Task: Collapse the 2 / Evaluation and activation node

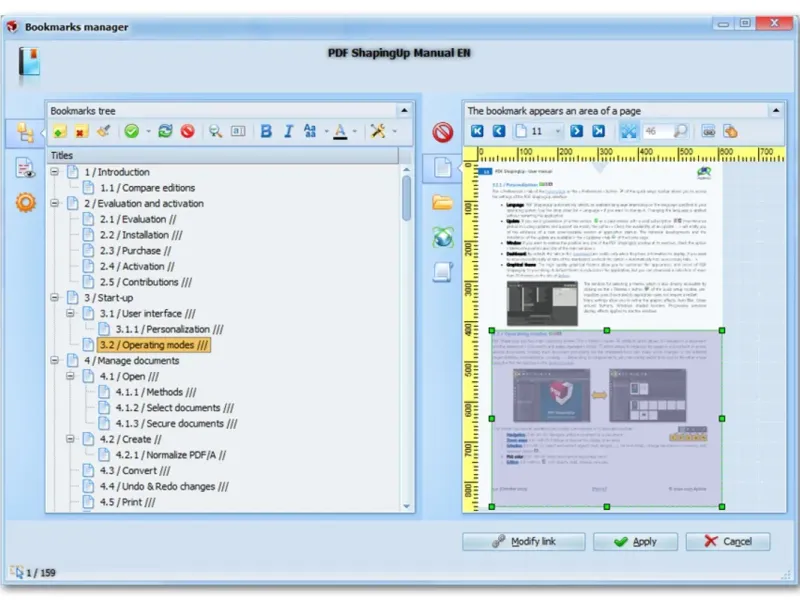Action: pos(55,203)
